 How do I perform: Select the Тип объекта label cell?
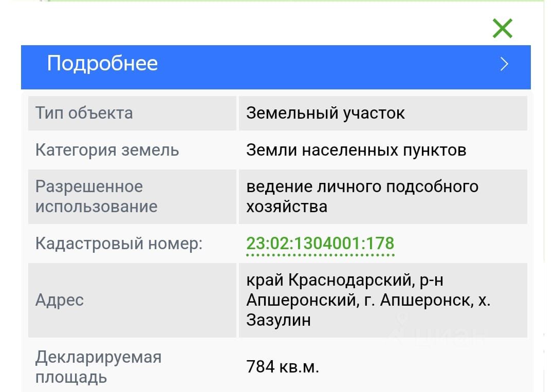click(132, 113)
